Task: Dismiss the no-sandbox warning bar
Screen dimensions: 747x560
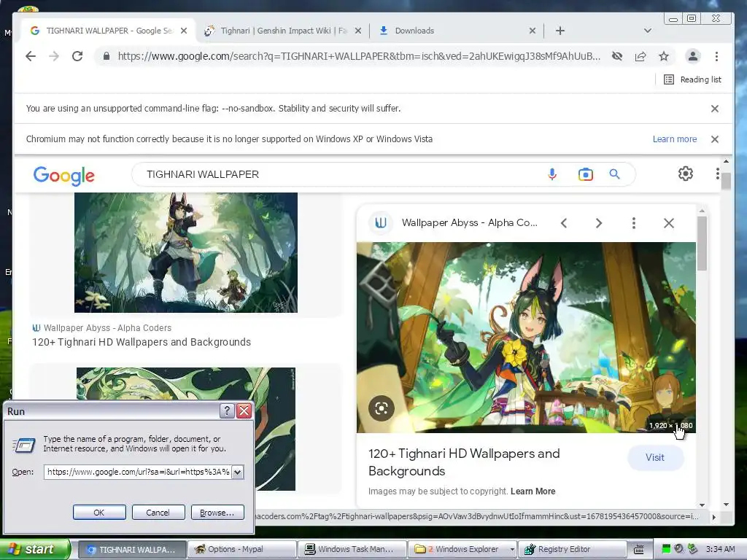Action: (715, 109)
